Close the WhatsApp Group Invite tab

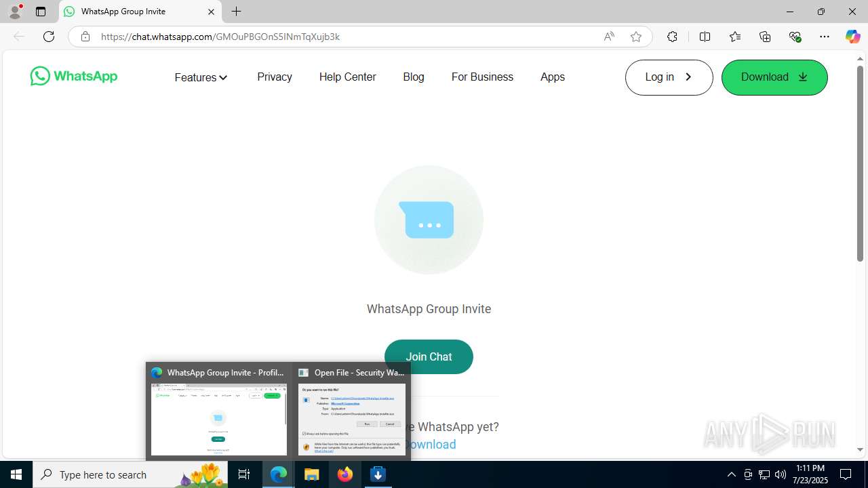click(211, 12)
